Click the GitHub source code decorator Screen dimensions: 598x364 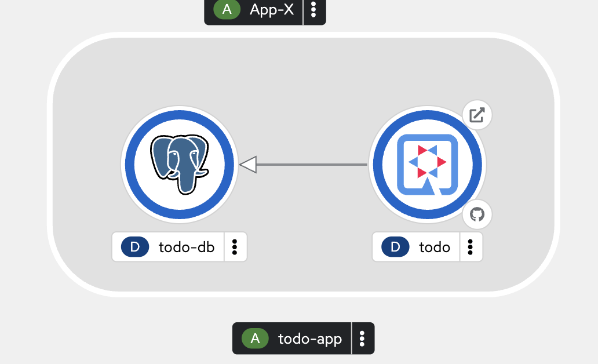477,214
